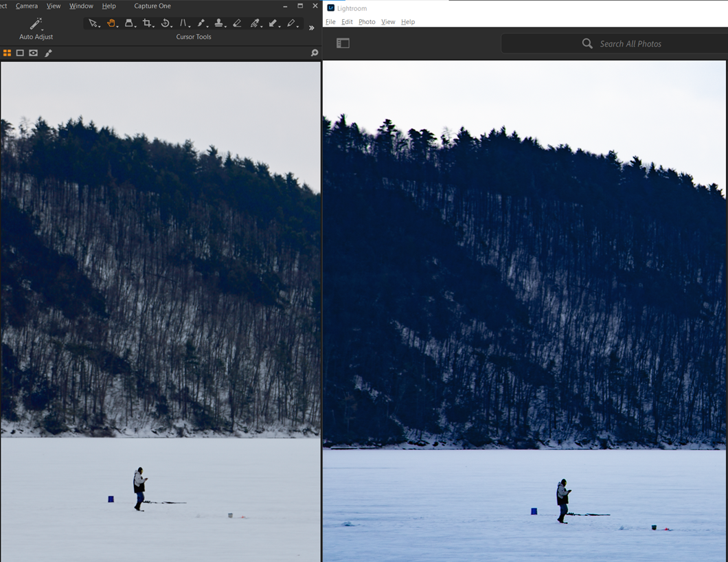Select the pick color brush below the toolbar

[x=47, y=53]
